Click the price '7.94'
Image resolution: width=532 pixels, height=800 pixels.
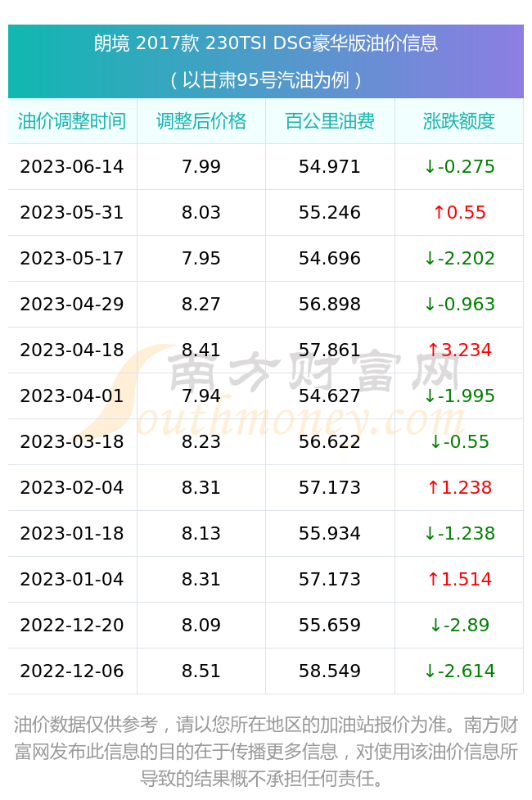[x=201, y=396]
